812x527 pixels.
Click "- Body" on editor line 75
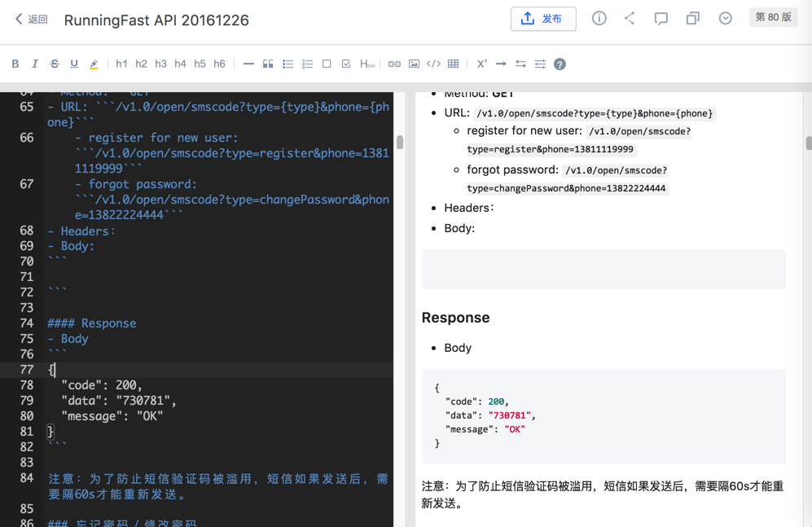point(68,339)
